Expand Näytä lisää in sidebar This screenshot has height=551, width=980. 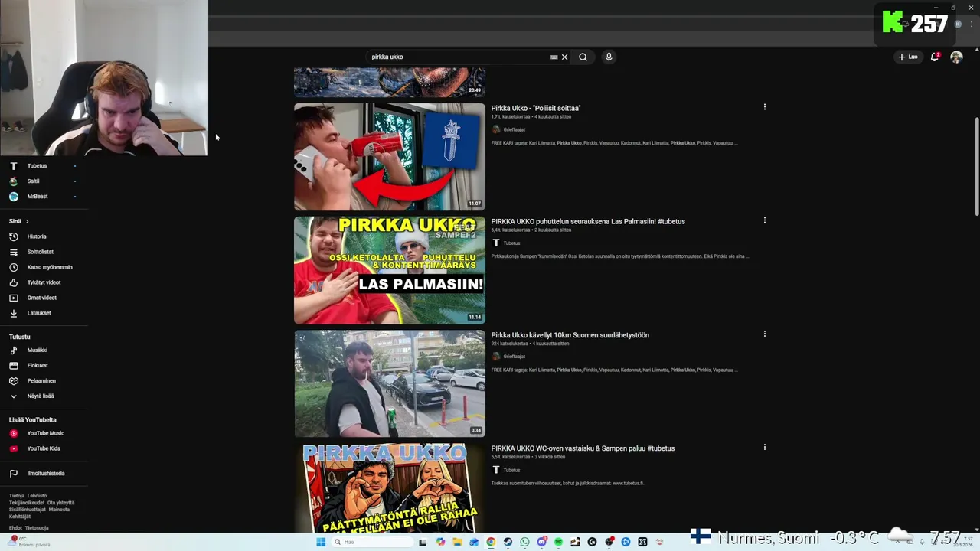point(40,396)
